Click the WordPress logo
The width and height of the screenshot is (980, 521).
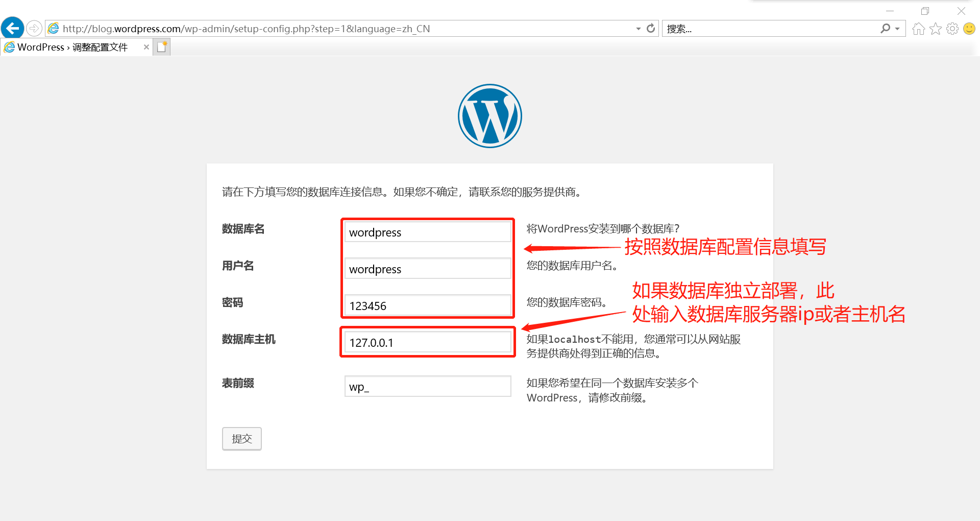click(x=490, y=116)
